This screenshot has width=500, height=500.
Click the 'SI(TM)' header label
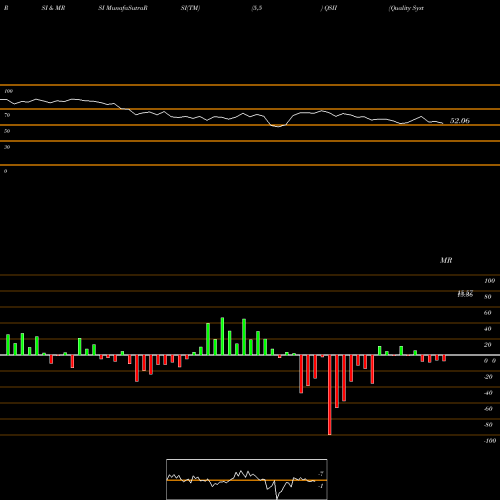(x=190, y=8)
